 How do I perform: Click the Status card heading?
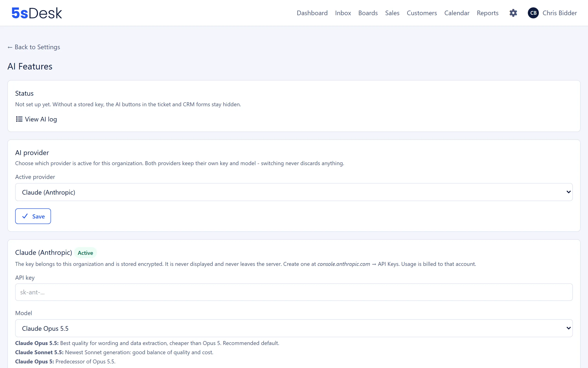click(x=24, y=93)
